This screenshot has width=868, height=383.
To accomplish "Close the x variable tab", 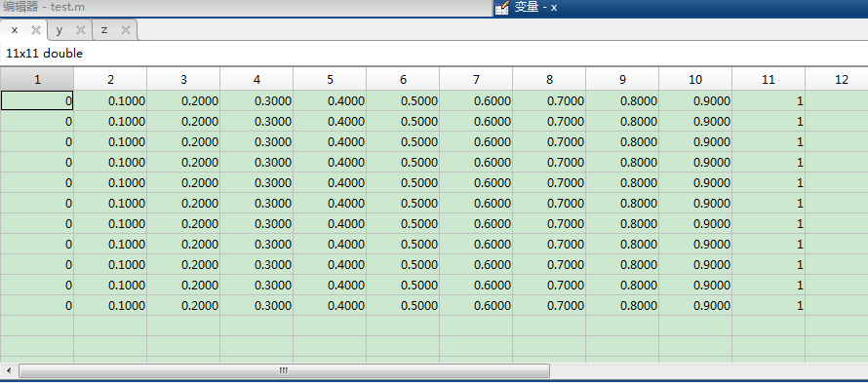I will tap(36, 30).
